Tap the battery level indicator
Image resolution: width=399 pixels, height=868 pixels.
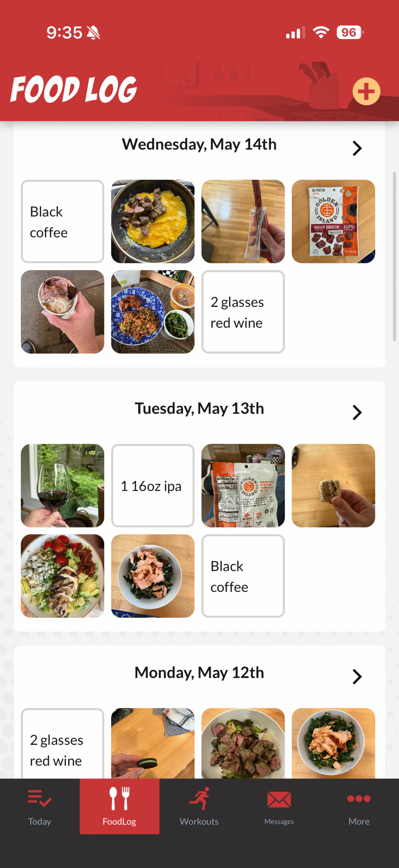[349, 33]
